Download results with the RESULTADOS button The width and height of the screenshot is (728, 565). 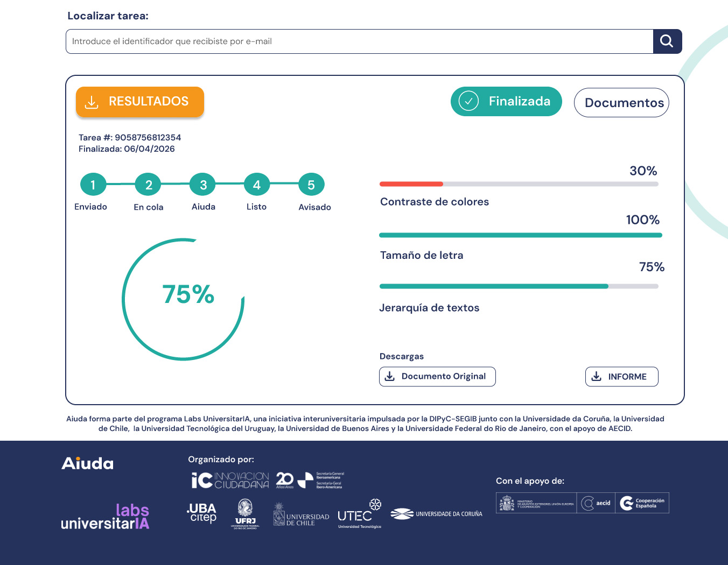(140, 102)
